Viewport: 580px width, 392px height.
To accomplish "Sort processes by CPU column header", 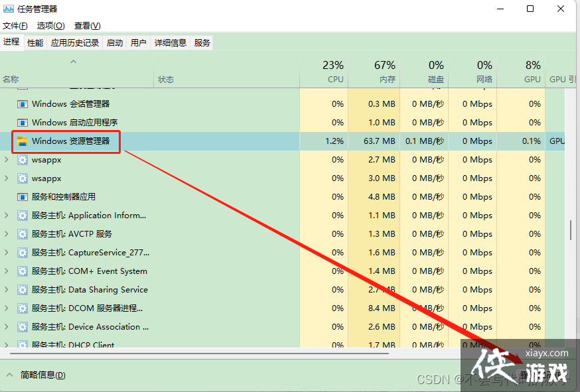I will pyautogui.click(x=325, y=72).
